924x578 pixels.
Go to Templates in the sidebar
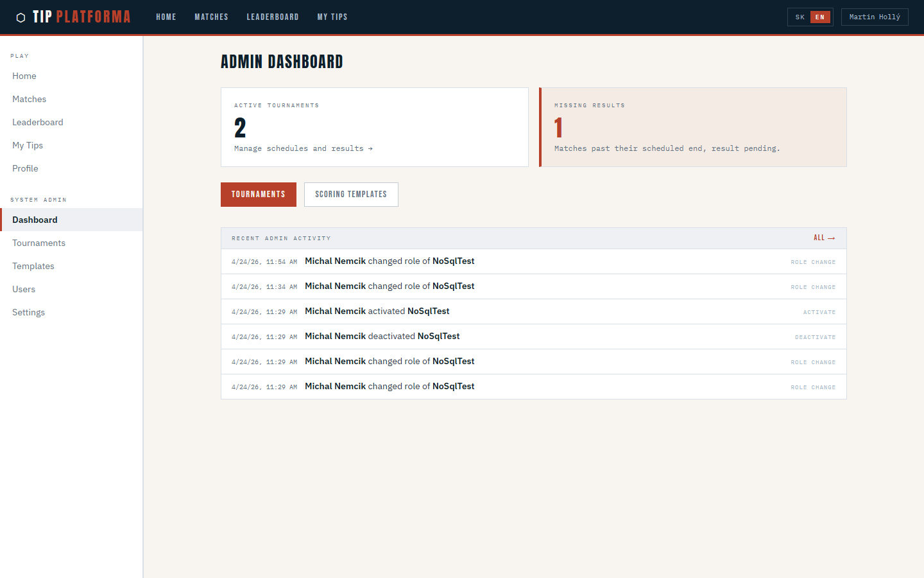33,266
